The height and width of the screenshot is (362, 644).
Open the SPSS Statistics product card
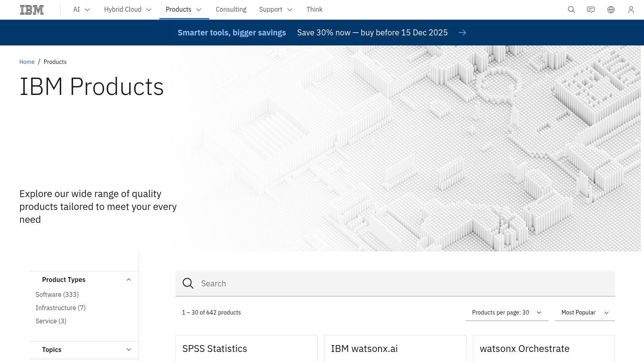(215, 348)
